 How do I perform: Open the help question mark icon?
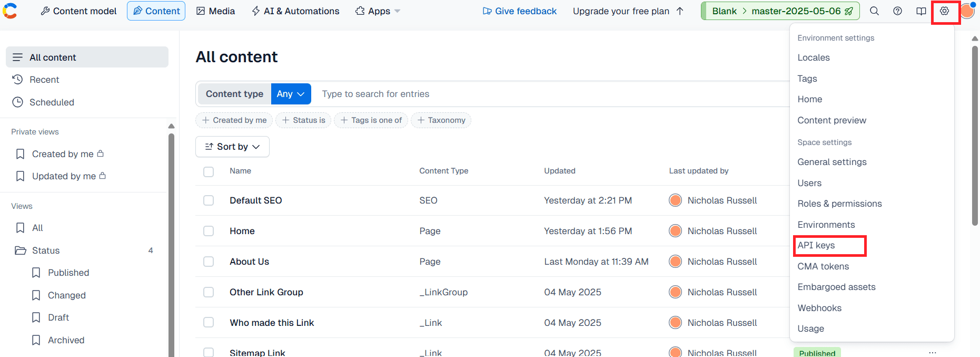[x=897, y=11]
